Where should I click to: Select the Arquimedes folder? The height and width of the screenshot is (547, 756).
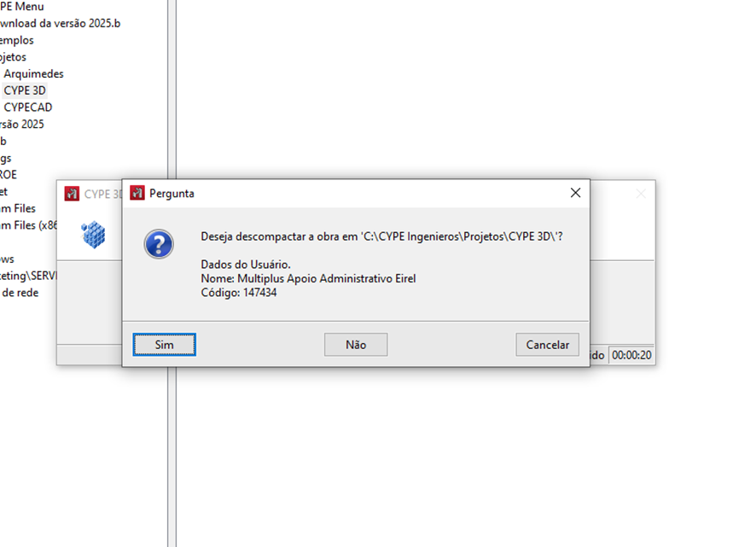coord(34,73)
